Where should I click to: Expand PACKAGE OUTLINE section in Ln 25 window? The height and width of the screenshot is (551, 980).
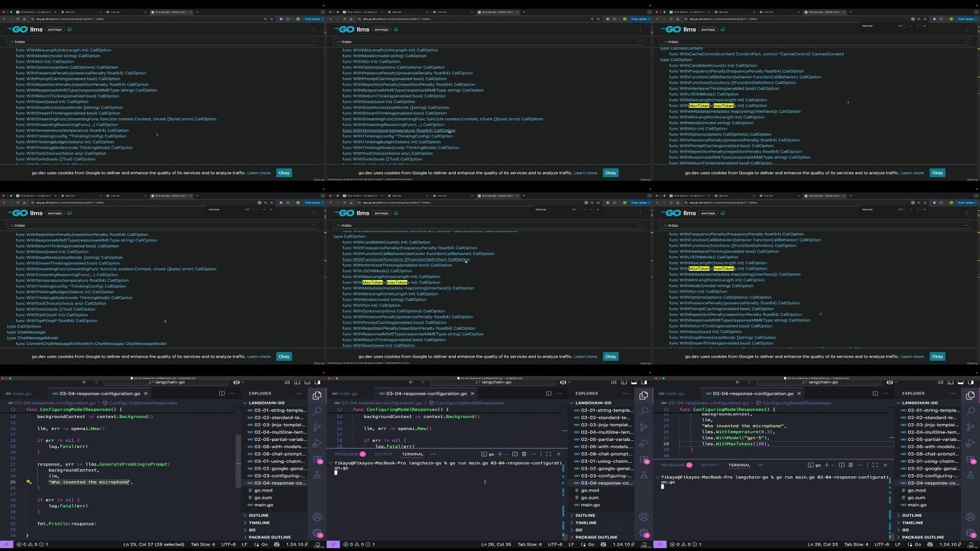pos(269,537)
